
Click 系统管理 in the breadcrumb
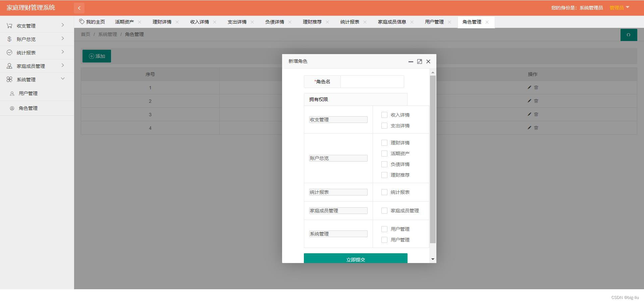[x=108, y=34]
